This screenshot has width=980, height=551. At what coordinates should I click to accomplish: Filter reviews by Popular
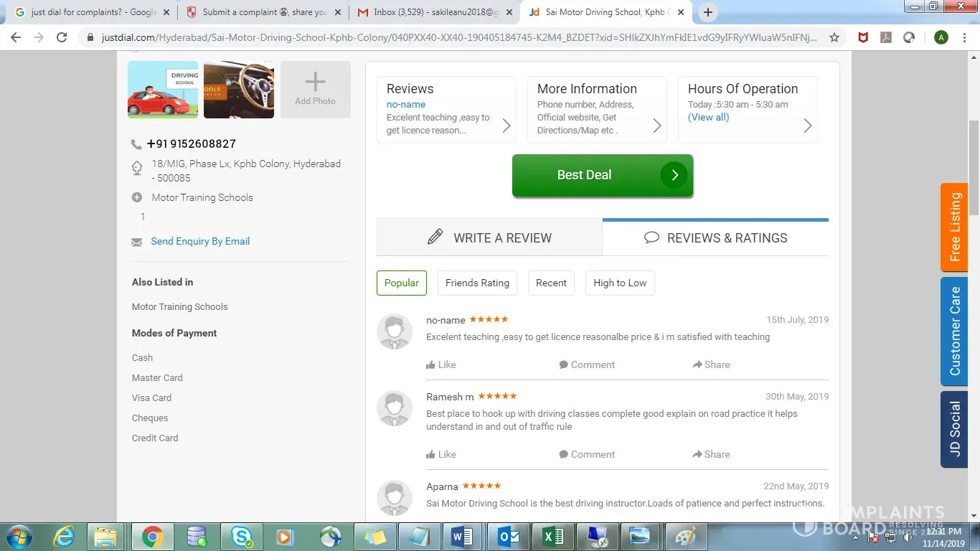point(402,283)
